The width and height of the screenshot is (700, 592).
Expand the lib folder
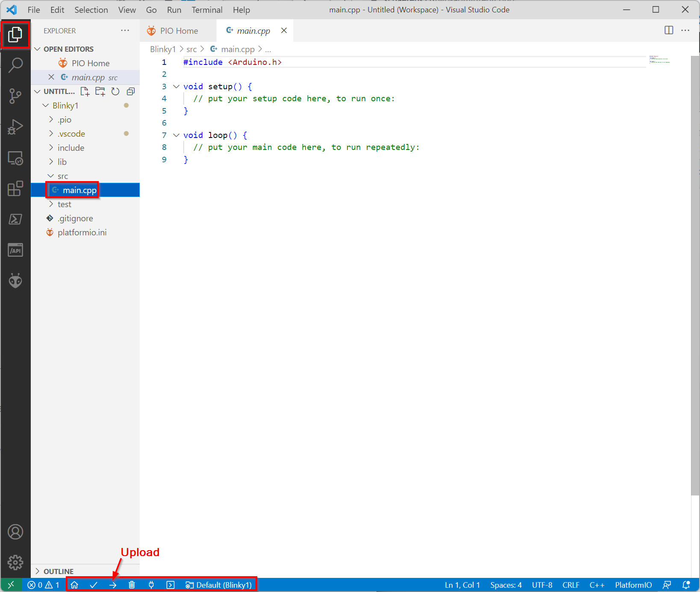(51, 162)
